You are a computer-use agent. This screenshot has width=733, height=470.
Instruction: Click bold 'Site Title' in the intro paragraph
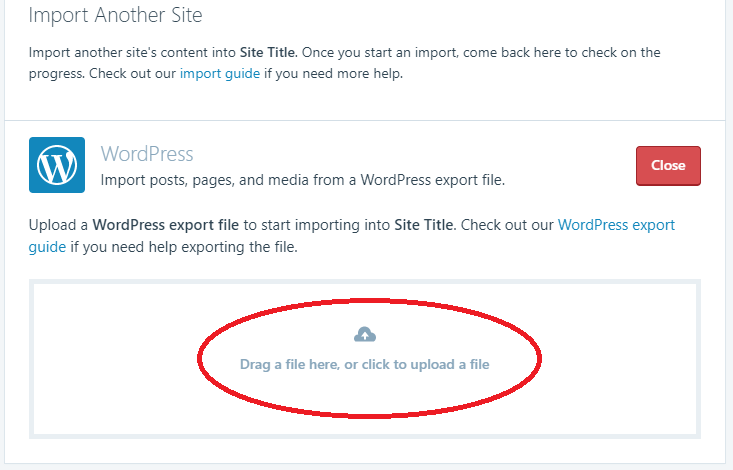tap(268, 52)
